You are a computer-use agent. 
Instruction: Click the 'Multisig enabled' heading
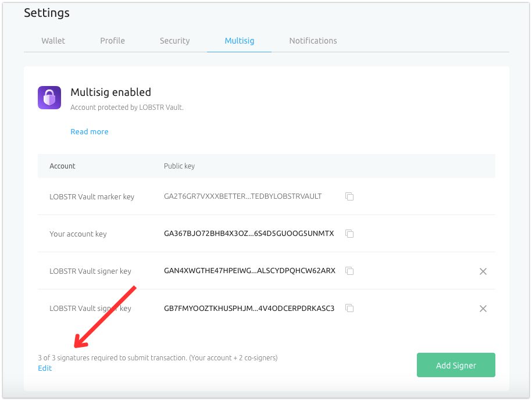pyautogui.click(x=111, y=92)
